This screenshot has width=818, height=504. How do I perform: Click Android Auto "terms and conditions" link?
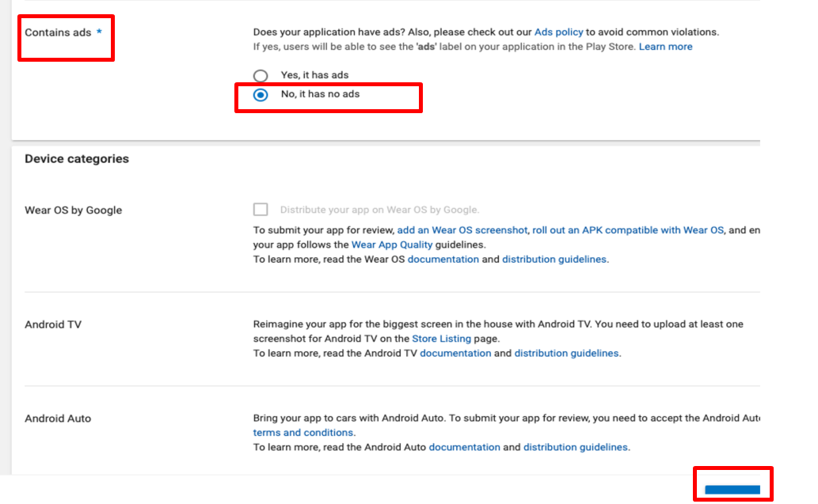pyautogui.click(x=303, y=433)
